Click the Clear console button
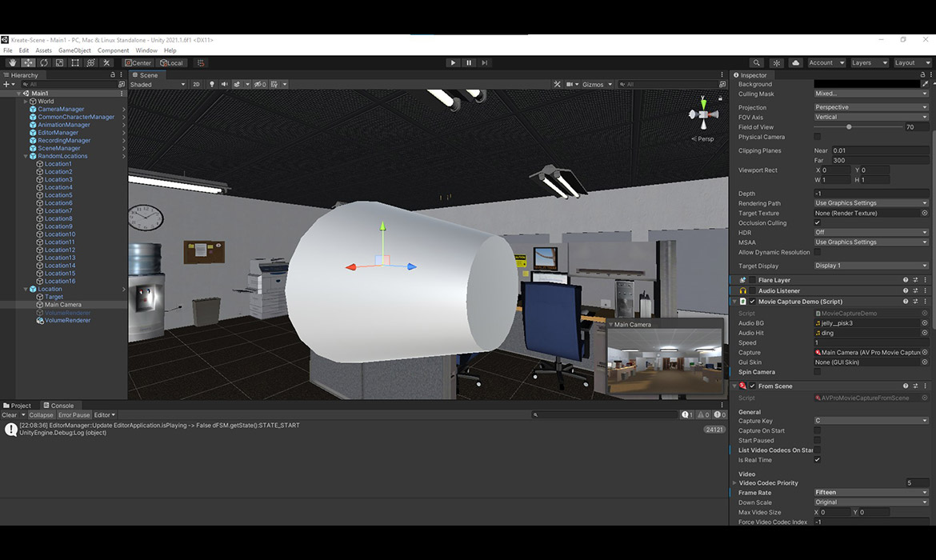 10,415
